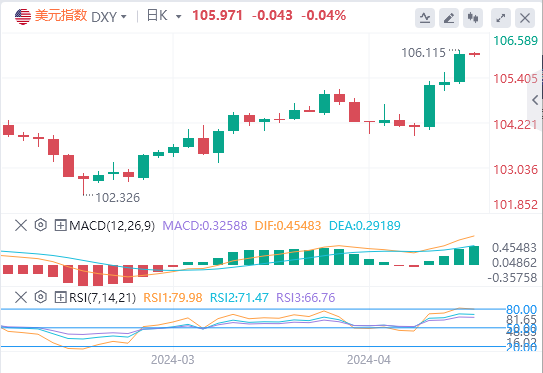Click the RSI2:71.47 value
Viewport: 543px width, 373px height.
pyautogui.click(x=239, y=297)
